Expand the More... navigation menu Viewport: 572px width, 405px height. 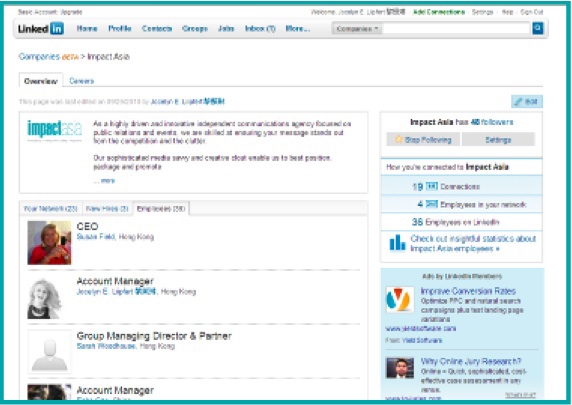[298, 28]
